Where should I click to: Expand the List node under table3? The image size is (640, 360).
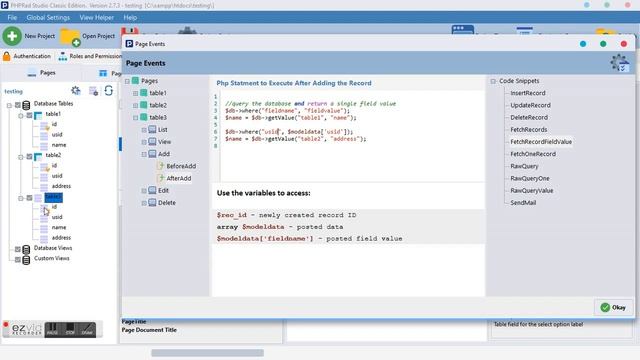pyautogui.click(x=144, y=130)
